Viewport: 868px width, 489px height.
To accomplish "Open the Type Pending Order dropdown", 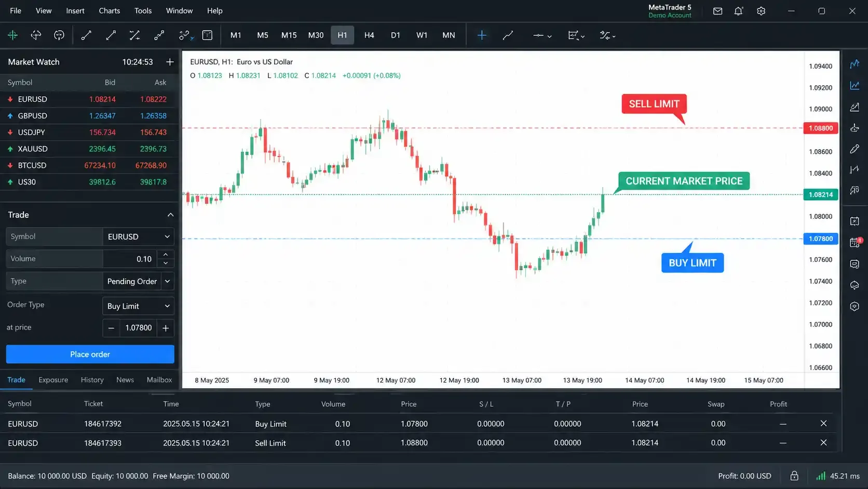I will [x=138, y=281].
